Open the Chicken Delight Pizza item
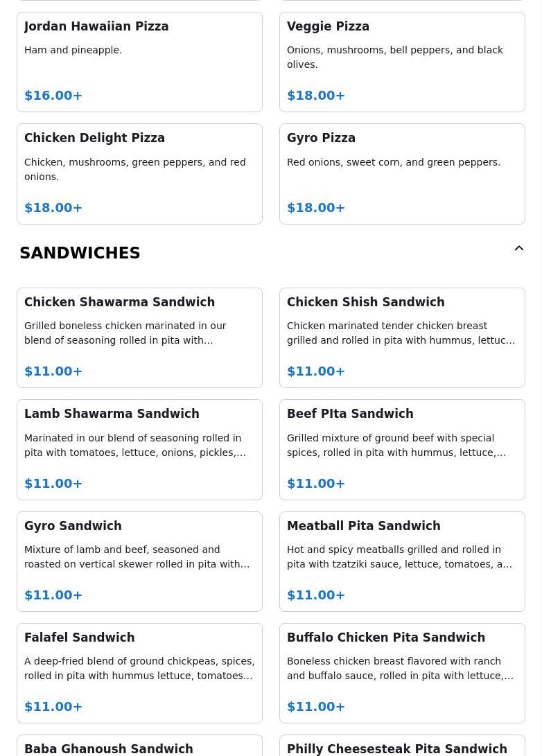 (x=139, y=174)
